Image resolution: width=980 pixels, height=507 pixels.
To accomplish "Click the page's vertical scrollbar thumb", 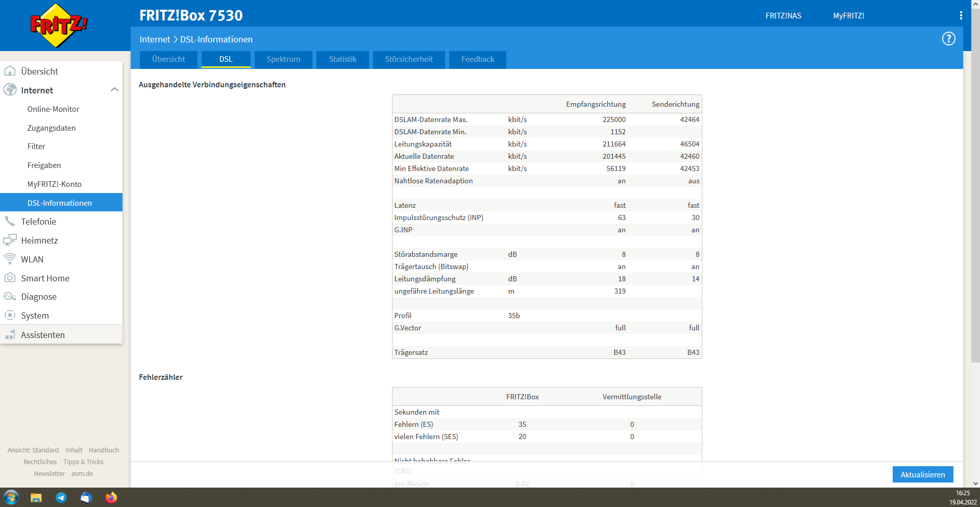I will tap(975, 185).
